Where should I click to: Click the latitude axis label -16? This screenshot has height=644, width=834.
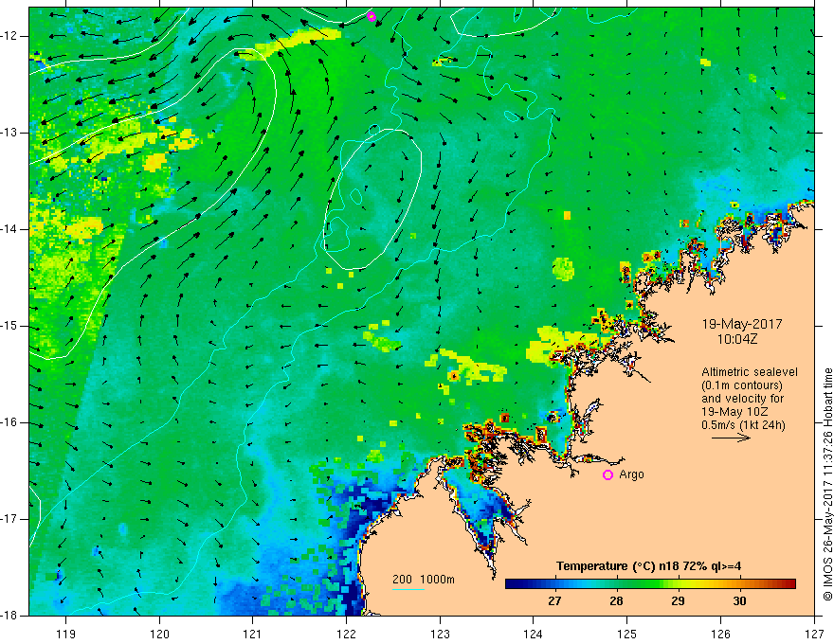[x=10, y=422]
